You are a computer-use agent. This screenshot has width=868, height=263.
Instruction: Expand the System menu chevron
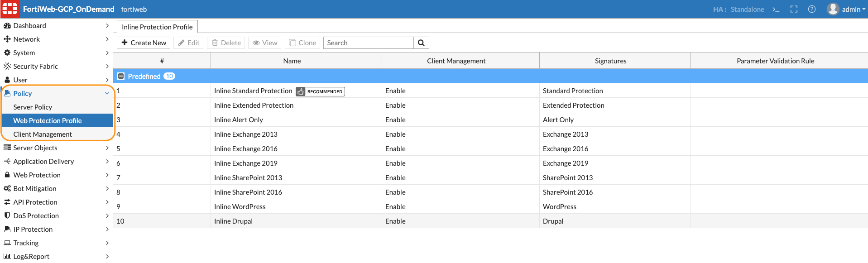click(107, 53)
